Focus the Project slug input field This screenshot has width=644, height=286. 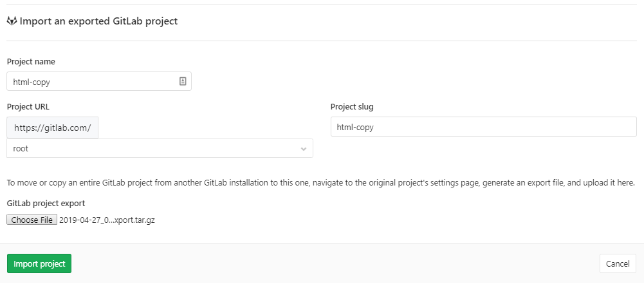coord(483,127)
